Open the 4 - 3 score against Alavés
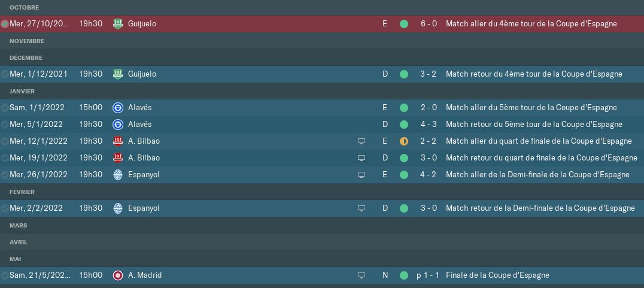The width and height of the screenshot is (644, 288). coord(429,125)
